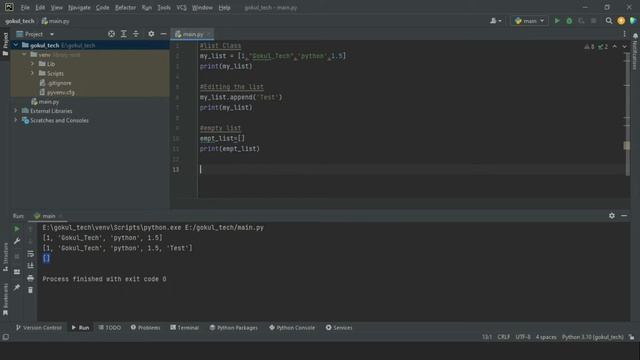The width and height of the screenshot is (640, 360).
Task: Click gokul_tech in the breadcrumb bar
Action: (20, 21)
